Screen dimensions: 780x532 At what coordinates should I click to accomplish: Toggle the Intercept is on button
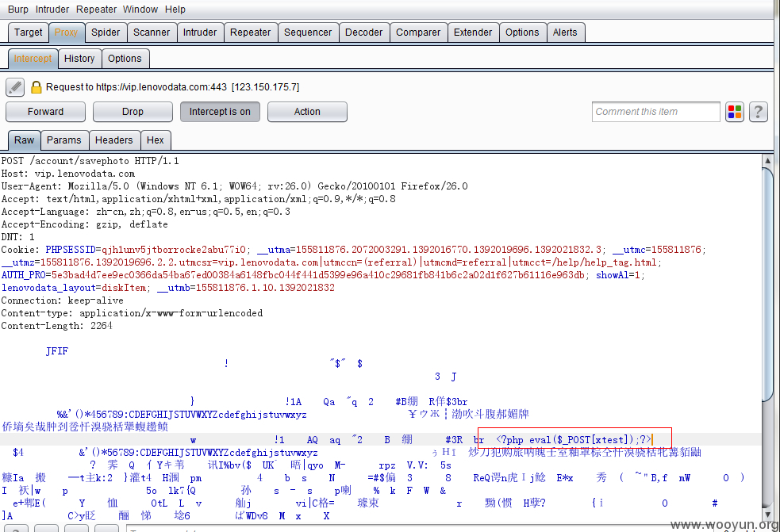point(220,112)
